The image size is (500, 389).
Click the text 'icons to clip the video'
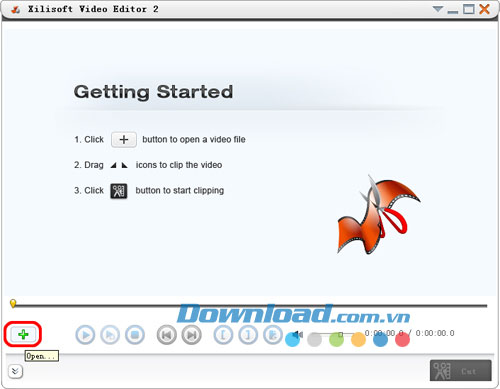179,165
